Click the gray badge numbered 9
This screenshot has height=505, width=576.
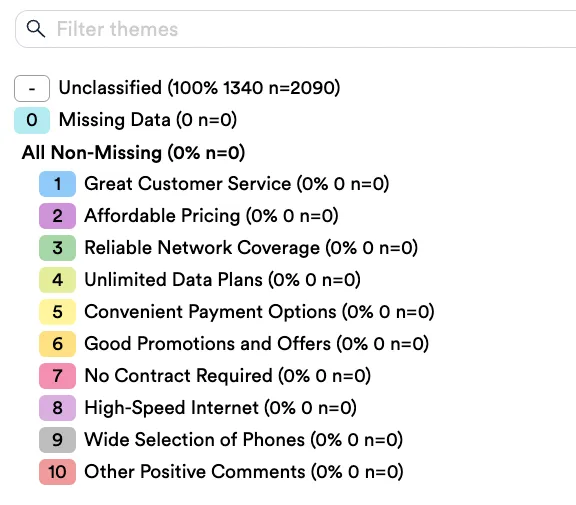pyautogui.click(x=57, y=440)
